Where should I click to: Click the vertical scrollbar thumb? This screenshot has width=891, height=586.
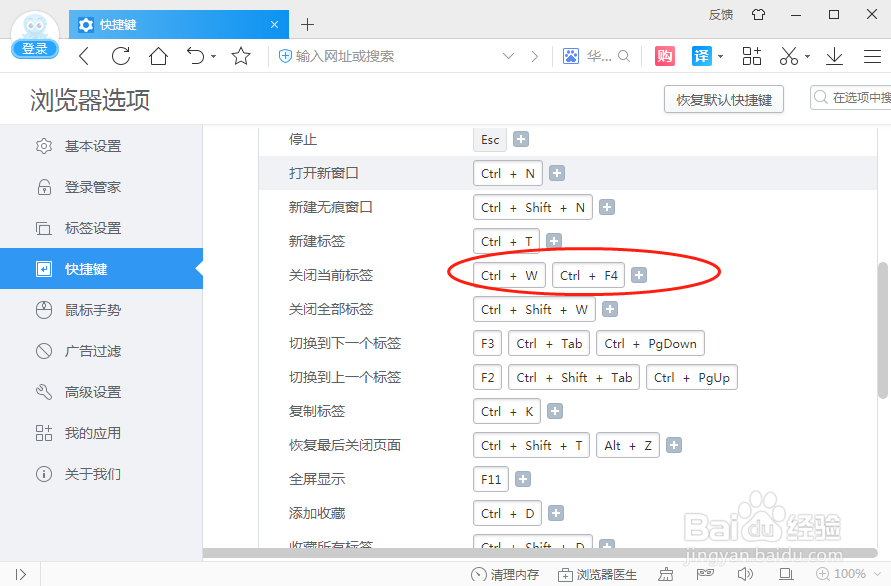pos(883,330)
